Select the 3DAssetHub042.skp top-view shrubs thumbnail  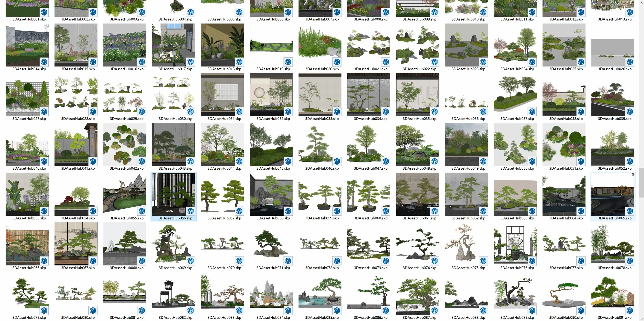[x=125, y=144]
